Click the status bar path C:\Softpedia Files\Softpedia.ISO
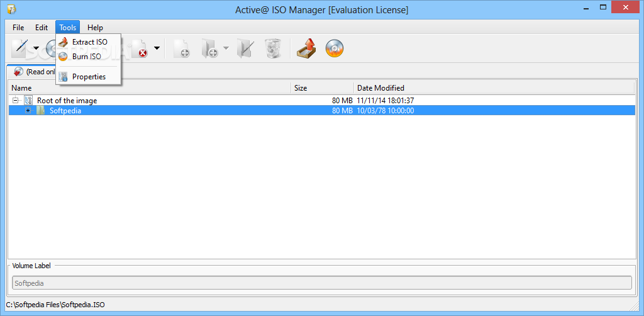Image resolution: width=644 pixels, height=316 pixels. click(55, 305)
